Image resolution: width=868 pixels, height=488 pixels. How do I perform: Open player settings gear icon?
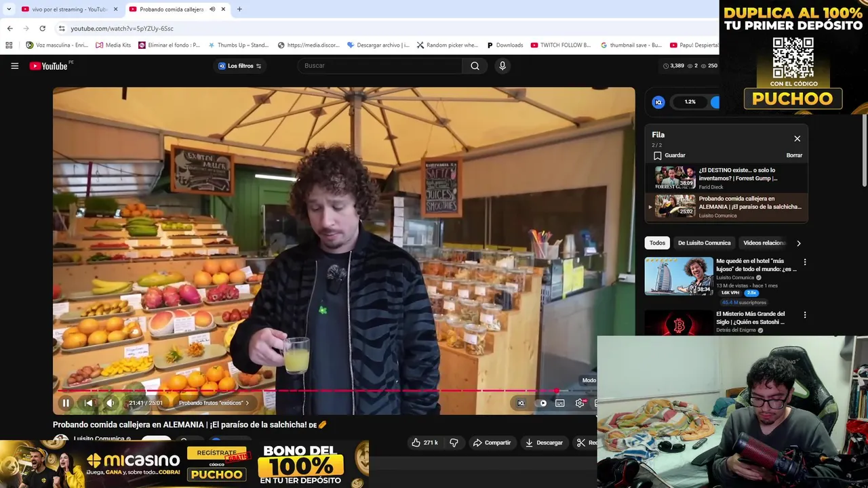click(580, 403)
